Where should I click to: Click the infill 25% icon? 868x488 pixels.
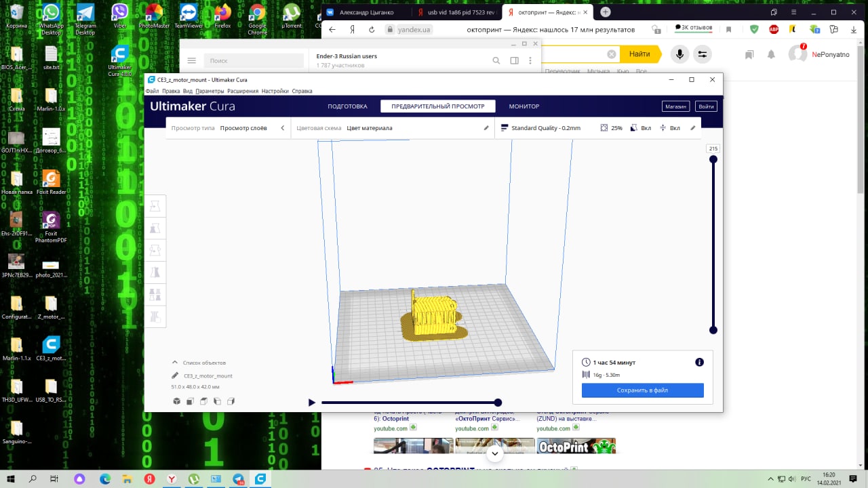pos(604,127)
